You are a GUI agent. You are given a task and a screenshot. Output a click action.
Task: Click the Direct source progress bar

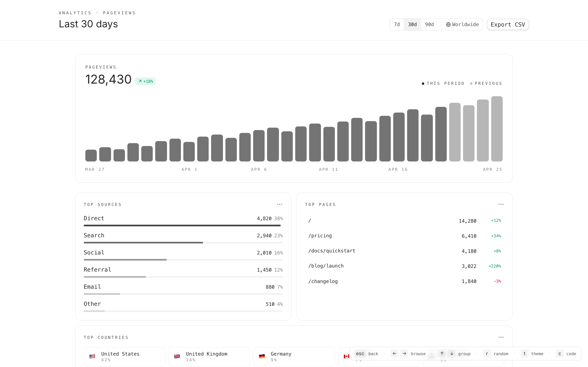pos(183,226)
